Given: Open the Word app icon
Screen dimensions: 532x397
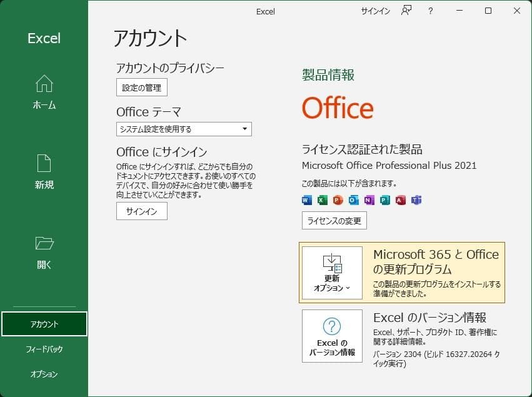Looking at the screenshot, I should (306, 200).
